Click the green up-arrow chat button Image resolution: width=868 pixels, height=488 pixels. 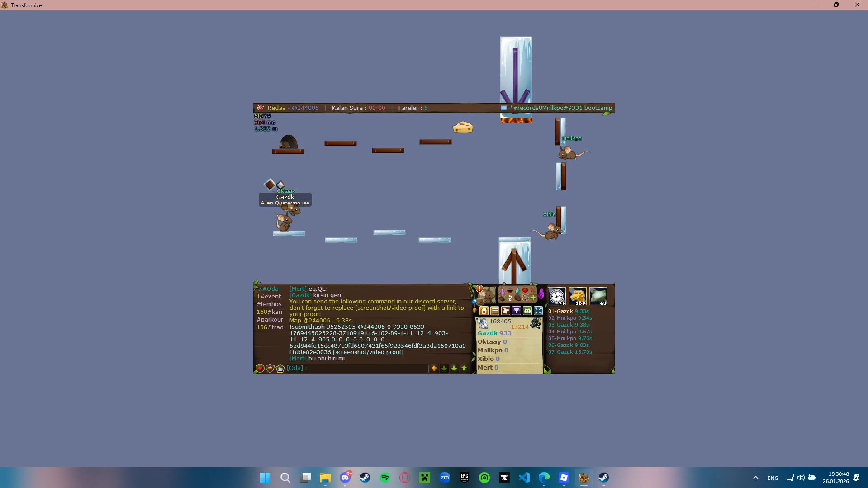(464, 369)
